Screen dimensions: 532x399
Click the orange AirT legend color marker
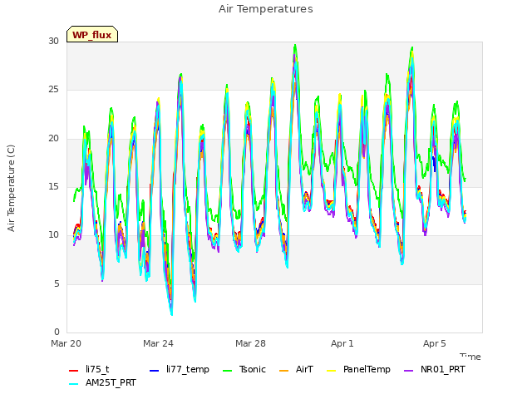283,370
